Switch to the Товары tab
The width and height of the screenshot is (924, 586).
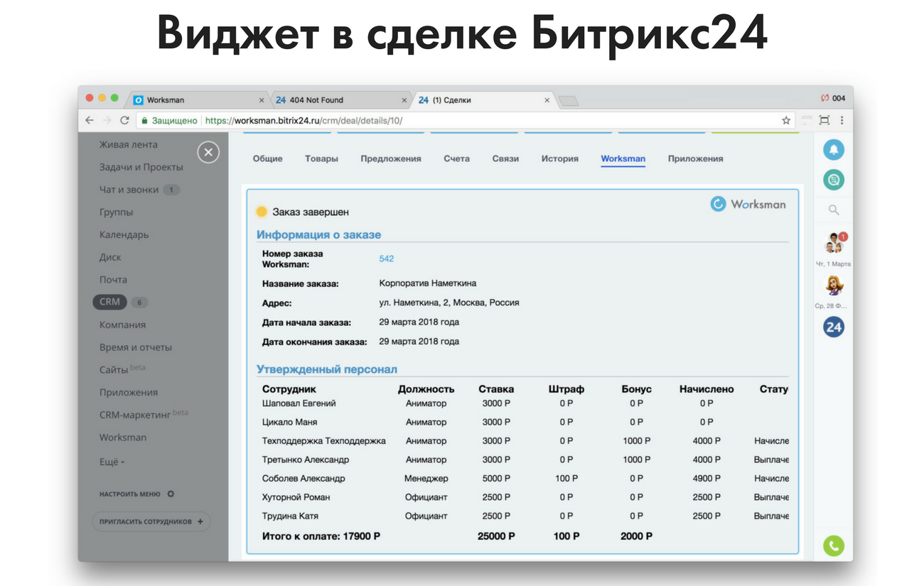click(321, 159)
